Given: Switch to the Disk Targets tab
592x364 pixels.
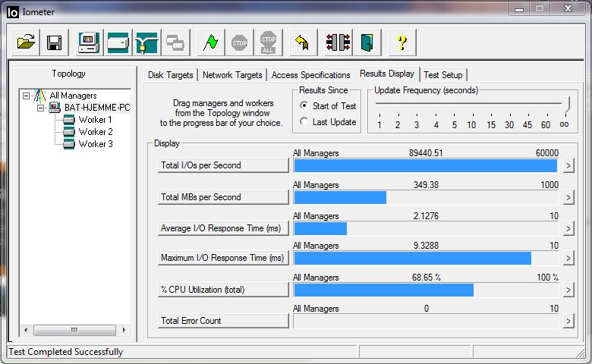Looking at the screenshot, I should 170,75.
